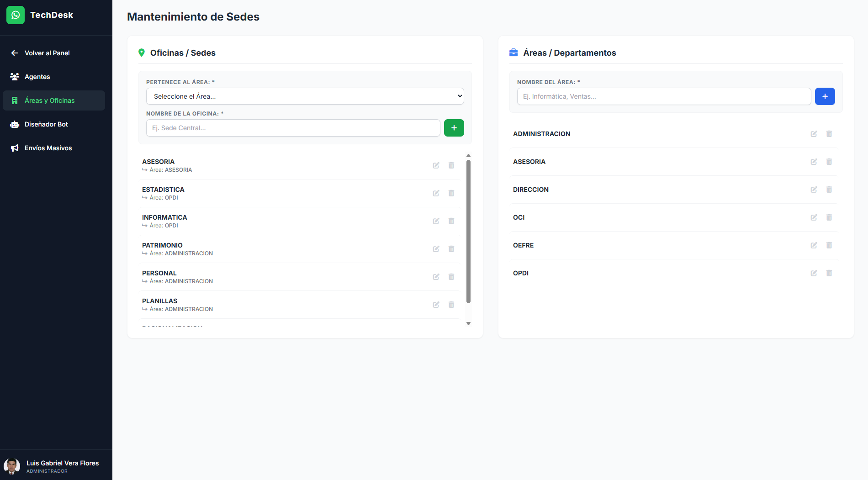Click the edit icon for OCI area
The image size is (868, 480).
(814, 217)
